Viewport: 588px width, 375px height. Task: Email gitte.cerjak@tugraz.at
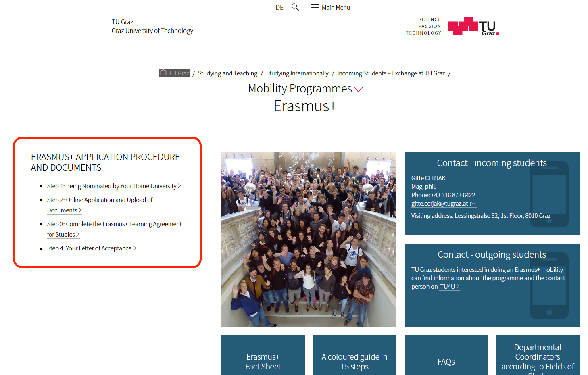click(x=440, y=204)
